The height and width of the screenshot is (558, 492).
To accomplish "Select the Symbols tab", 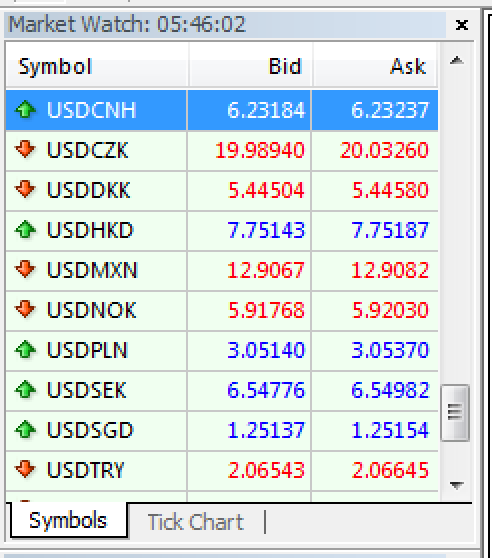I will [68, 520].
